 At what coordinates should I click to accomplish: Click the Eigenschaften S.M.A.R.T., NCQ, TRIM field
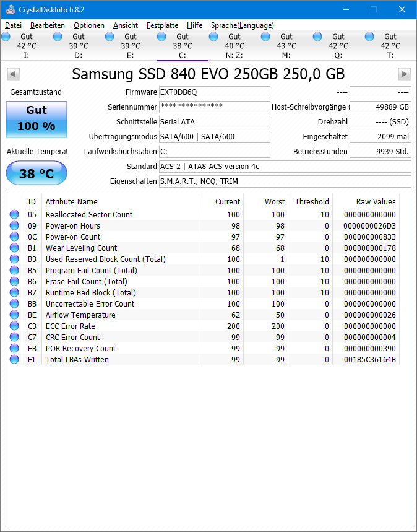[285, 181]
